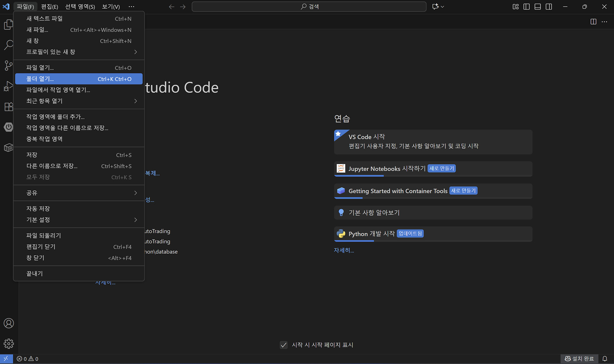Viewport: 614px width, 364px height.
Task: Open the 편집(E) menu
Action: coord(50,6)
